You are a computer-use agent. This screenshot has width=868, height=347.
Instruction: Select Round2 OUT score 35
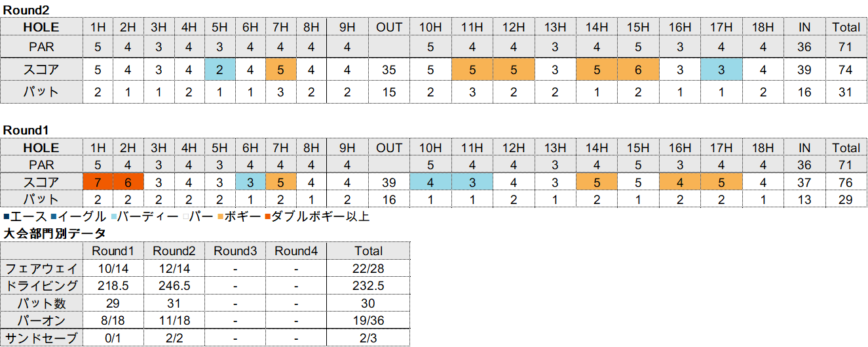click(x=389, y=70)
